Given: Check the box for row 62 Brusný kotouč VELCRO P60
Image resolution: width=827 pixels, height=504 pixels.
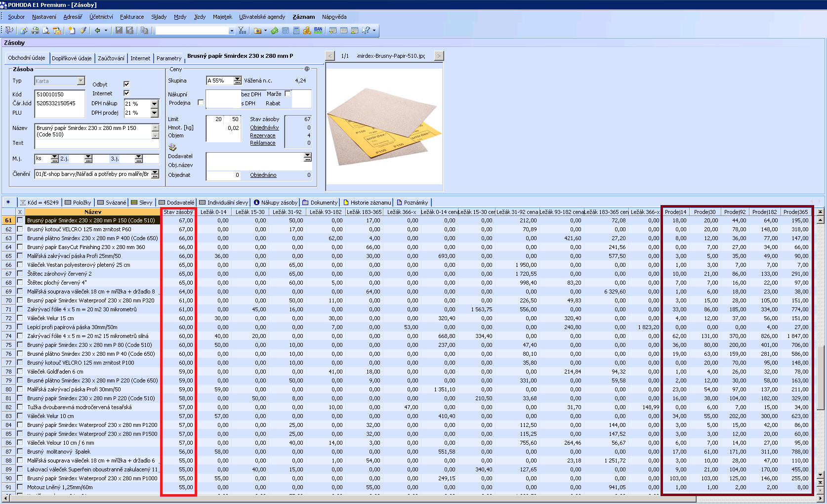Looking at the screenshot, I should 20,229.
